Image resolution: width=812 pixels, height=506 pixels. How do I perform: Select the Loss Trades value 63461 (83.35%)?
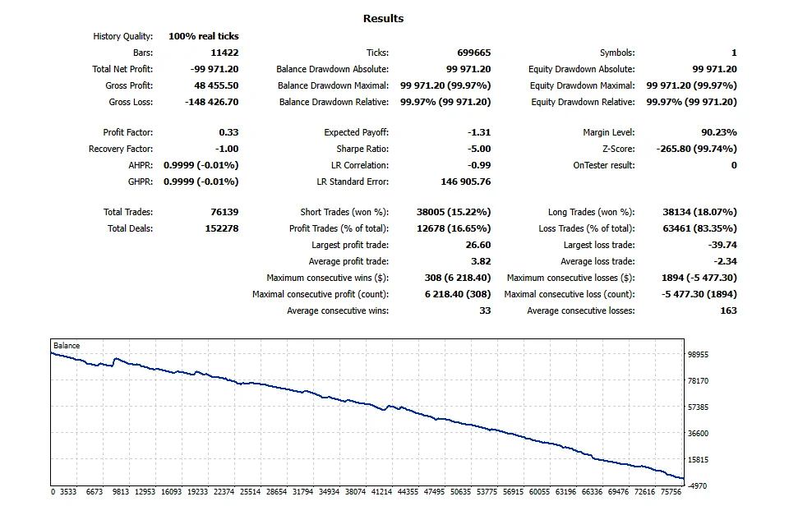tap(699, 228)
